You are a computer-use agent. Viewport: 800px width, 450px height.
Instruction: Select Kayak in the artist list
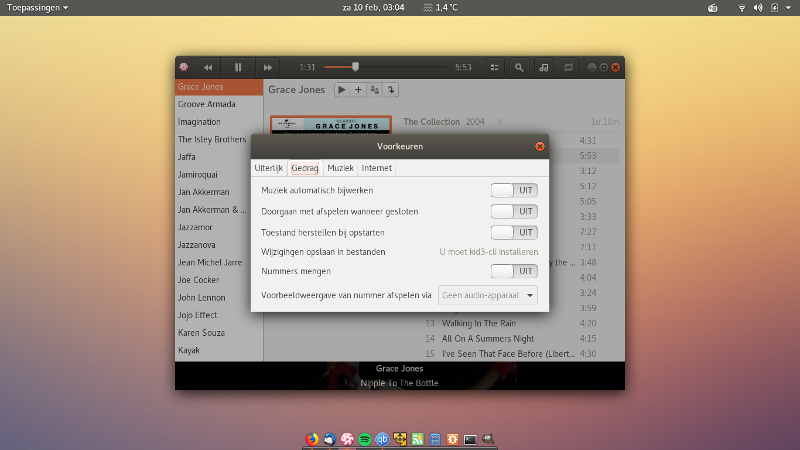[x=219, y=351]
